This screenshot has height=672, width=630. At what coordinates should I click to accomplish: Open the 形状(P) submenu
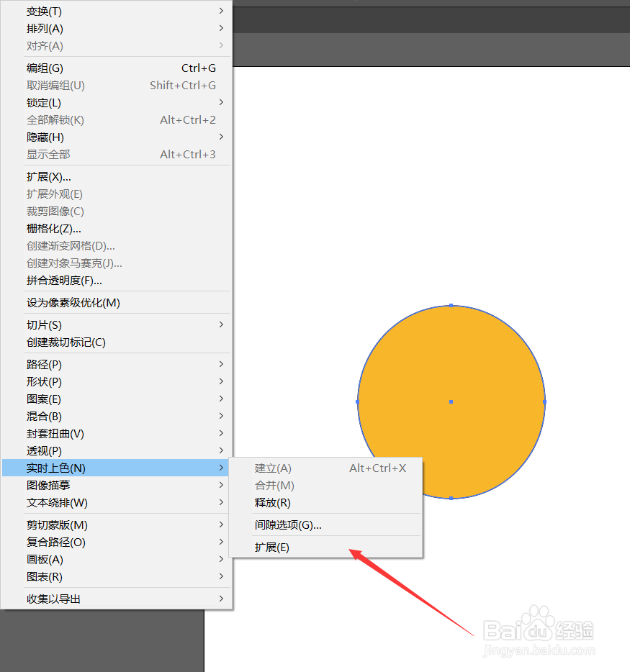pyautogui.click(x=117, y=381)
